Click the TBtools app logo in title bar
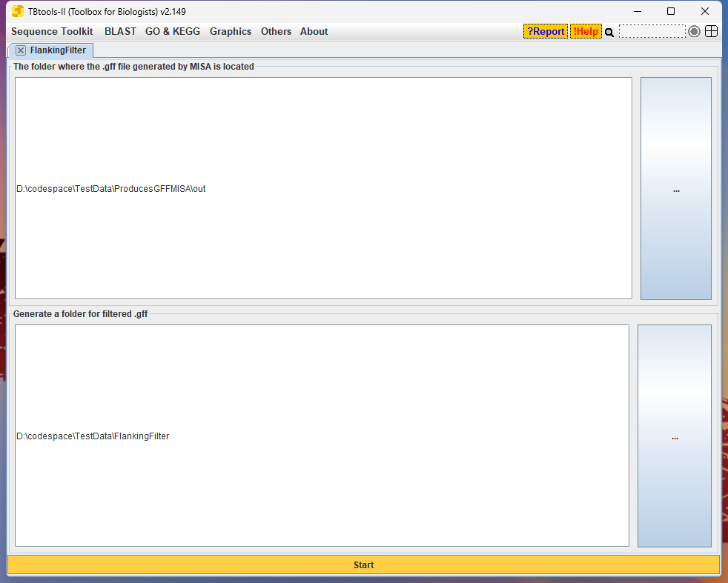Viewport: 728px width, 583px height. (x=17, y=11)
